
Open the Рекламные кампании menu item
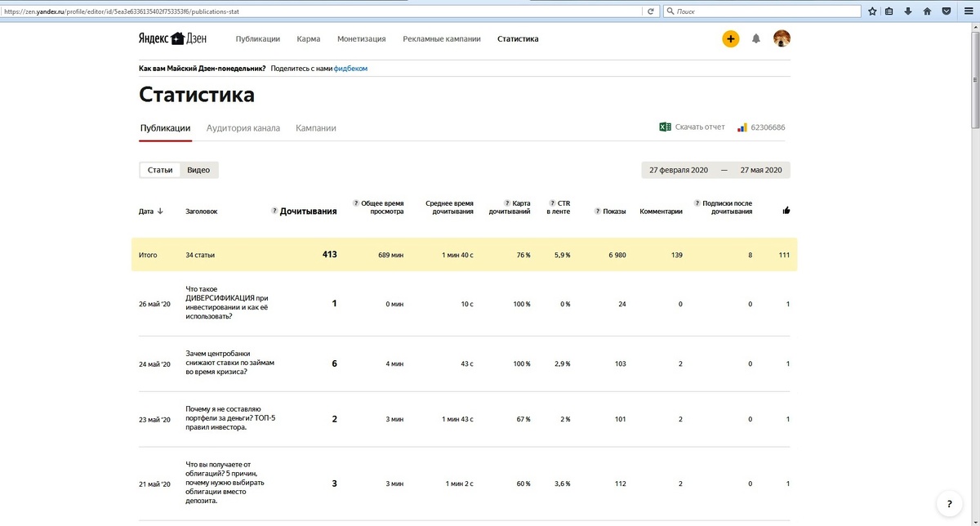[441, 38]
